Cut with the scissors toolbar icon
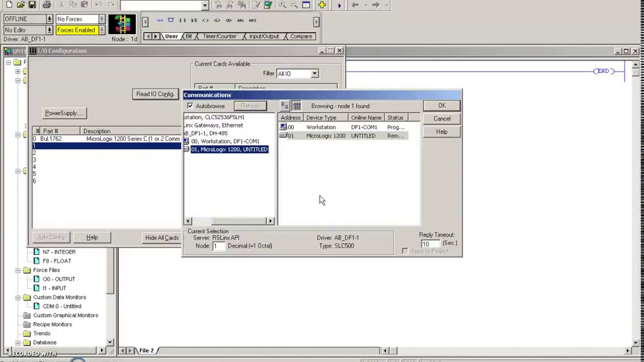 pos(62,5)
